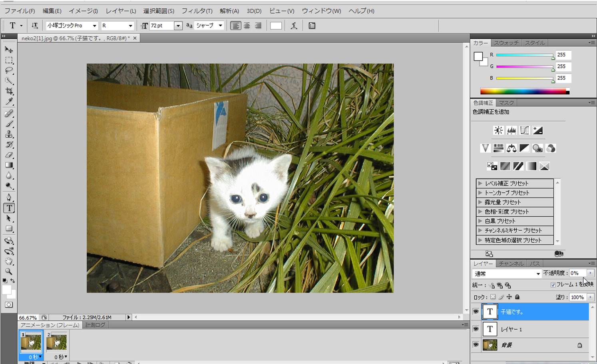Uncheck the フレーム 1 を反映 checkbox
Screen dimensions: 597x364
553,285
